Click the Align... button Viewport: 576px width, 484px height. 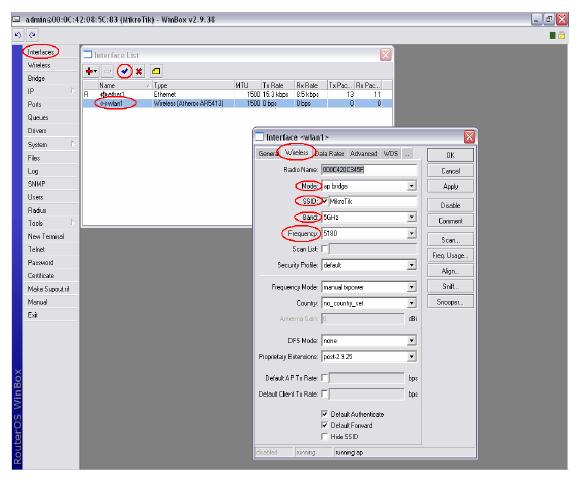(x=450, y=271)
